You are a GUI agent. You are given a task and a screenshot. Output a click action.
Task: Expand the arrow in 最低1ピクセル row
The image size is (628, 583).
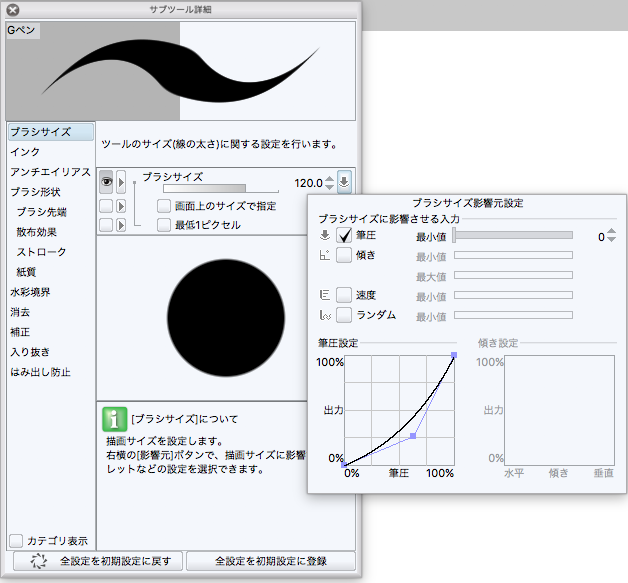(x=122, y=225)
